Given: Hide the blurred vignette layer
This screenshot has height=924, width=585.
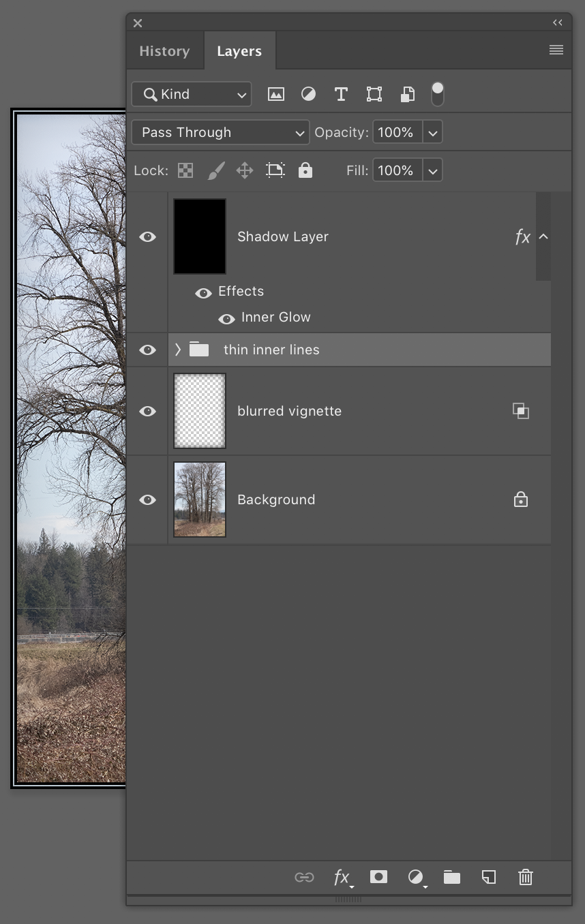Looking at the screenshot, I should click(x=147, y=411).
